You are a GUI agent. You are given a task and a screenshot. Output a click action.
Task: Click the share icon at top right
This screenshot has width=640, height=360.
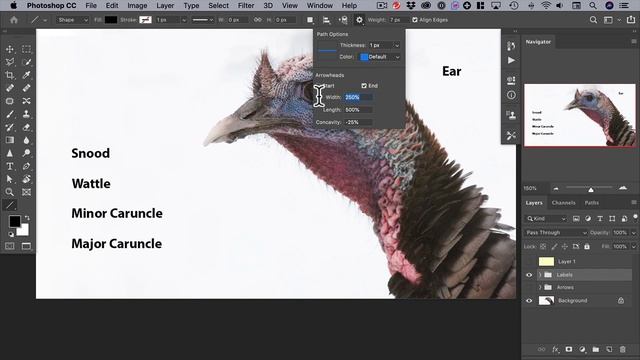pyautogui.click(x=631, y=20)
